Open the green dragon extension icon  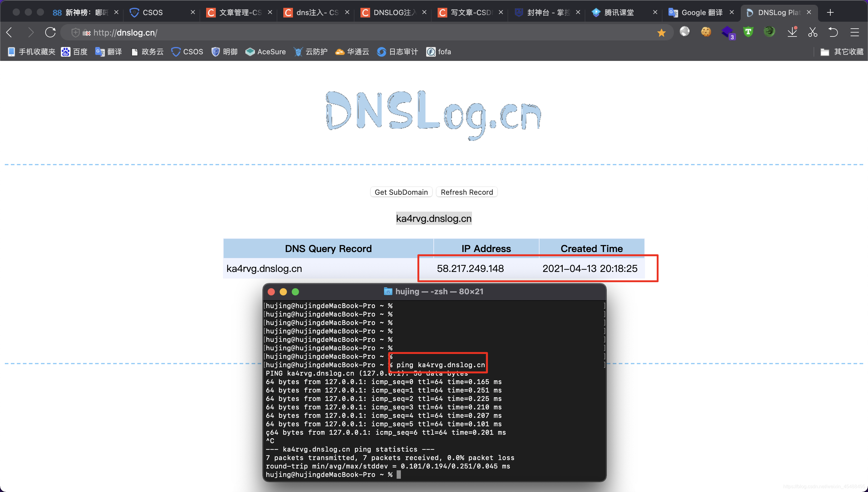coord(769,32)
